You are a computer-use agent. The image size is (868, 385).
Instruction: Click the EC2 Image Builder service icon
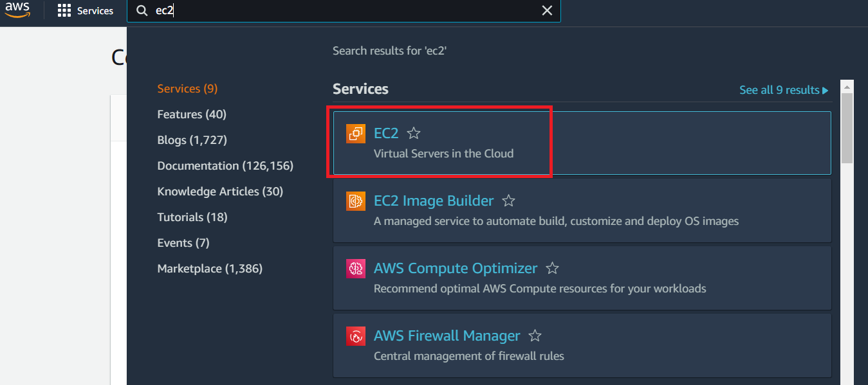355,201
